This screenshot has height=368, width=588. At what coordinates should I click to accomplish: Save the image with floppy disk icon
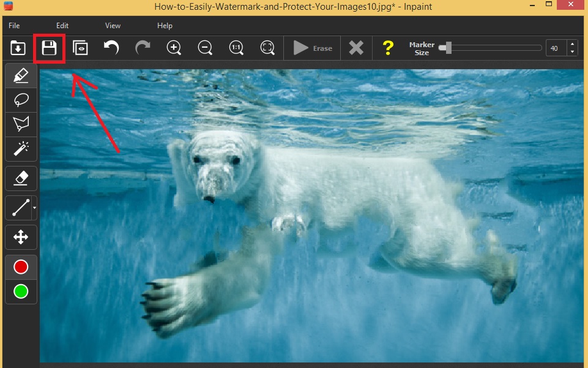point(49,48)
